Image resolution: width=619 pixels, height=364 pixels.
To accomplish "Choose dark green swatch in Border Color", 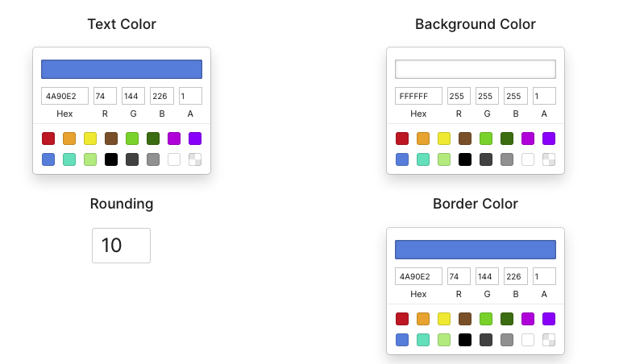I will pyautogui.click(x=507, y=319).
